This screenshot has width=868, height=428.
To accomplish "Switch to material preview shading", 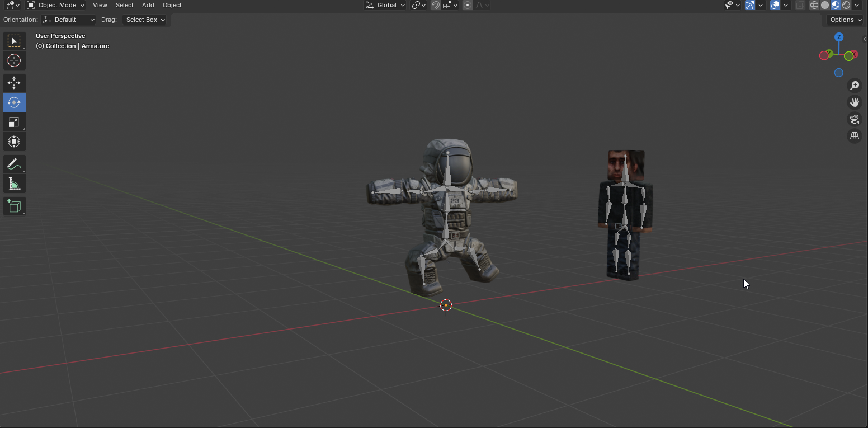I will click(x=836, y=5).
